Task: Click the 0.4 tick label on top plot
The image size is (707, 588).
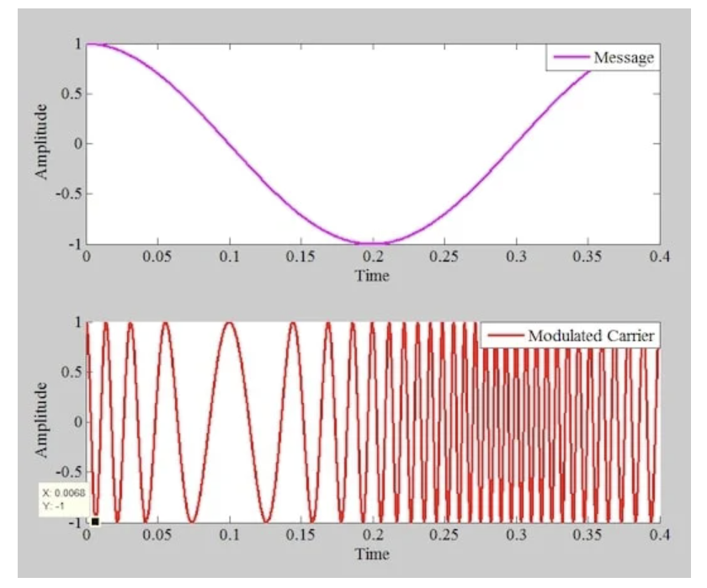Action: tap(660, 257)
